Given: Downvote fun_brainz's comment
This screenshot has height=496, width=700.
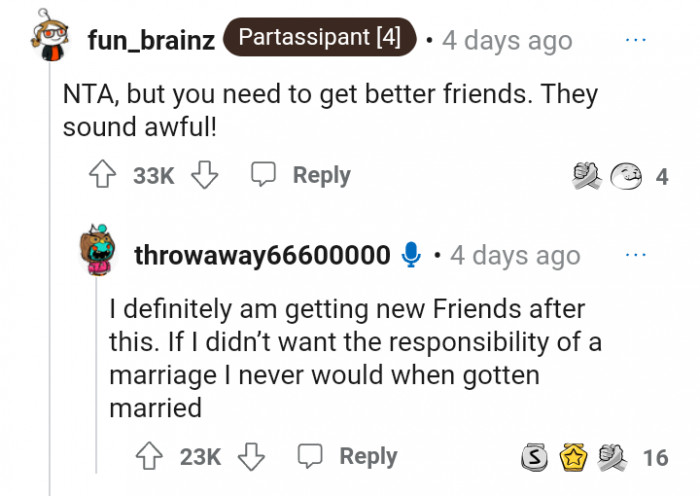Looking at the screenshot, I should click(205, 176).
